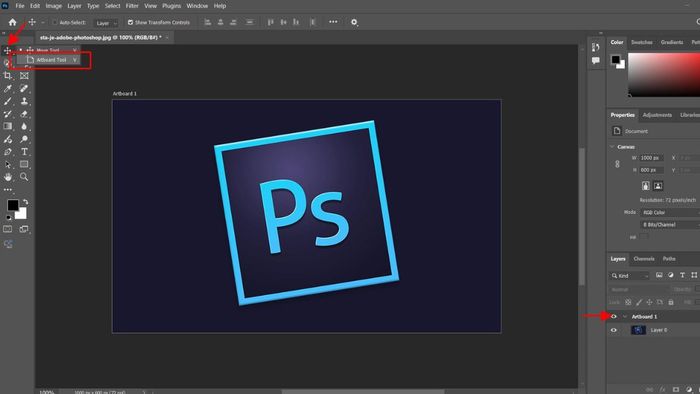Select the Zoom tool

24,177
